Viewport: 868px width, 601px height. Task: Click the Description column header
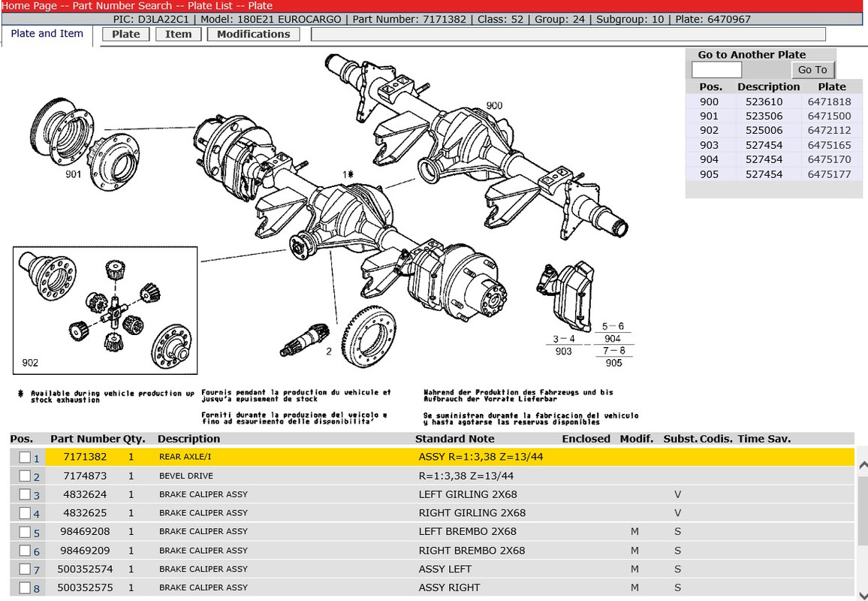[x=188, y=439]
